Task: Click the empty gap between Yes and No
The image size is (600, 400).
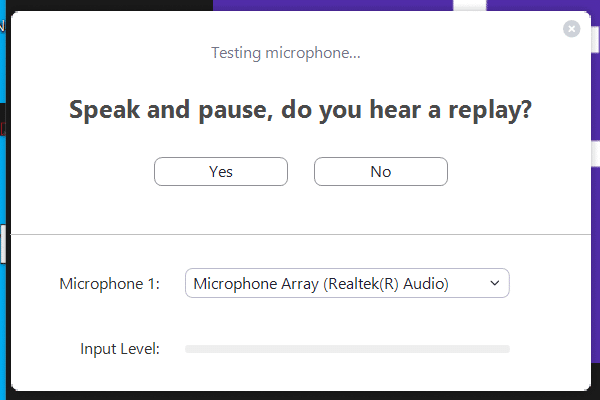Action: tap(301, 172)
